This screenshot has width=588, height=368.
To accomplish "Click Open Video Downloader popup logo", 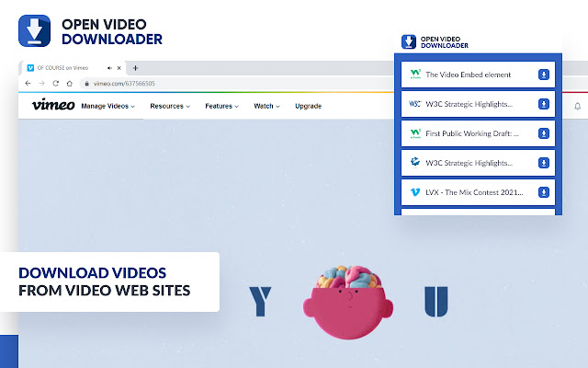I will point(409,41).
